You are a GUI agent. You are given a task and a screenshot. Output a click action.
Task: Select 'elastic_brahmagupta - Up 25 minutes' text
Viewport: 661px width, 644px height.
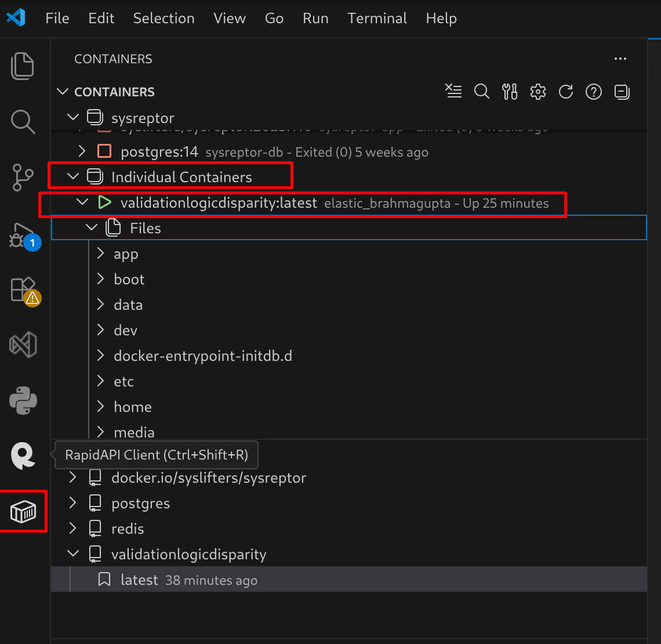tap(436, 203)
